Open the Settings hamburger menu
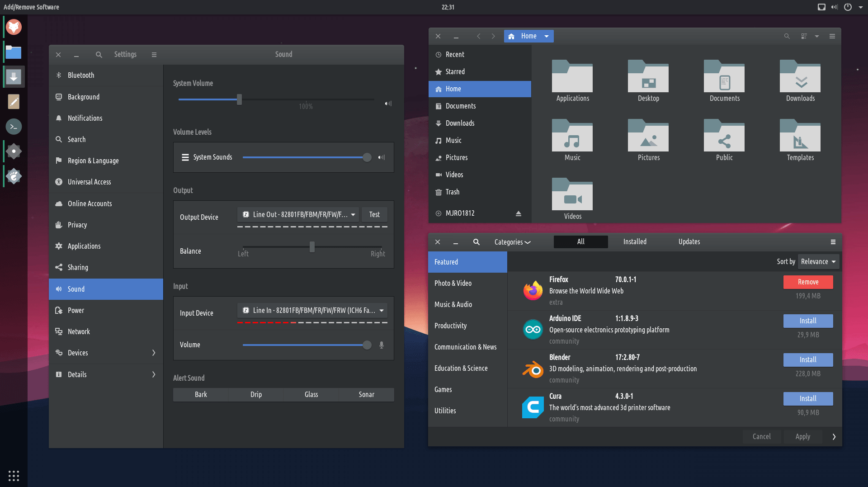 pyautogui.click(x=154, y=55)
